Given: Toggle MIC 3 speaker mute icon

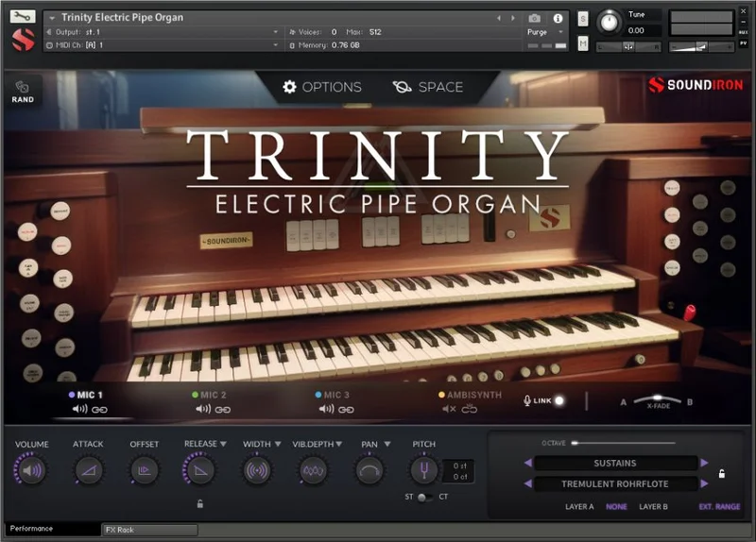Looking at the screenshot, I should point(326,409).
